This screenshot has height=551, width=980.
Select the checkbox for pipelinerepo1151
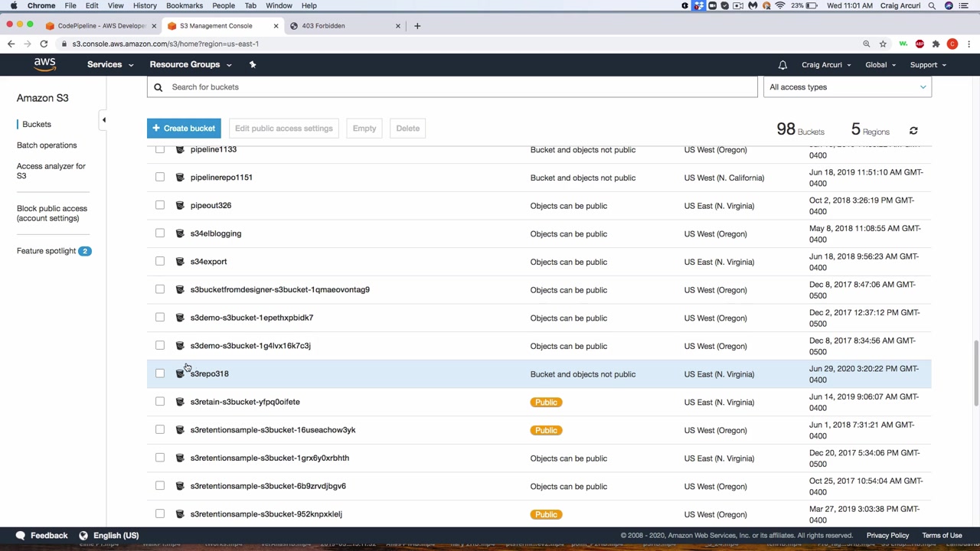(x=160, y=178)
